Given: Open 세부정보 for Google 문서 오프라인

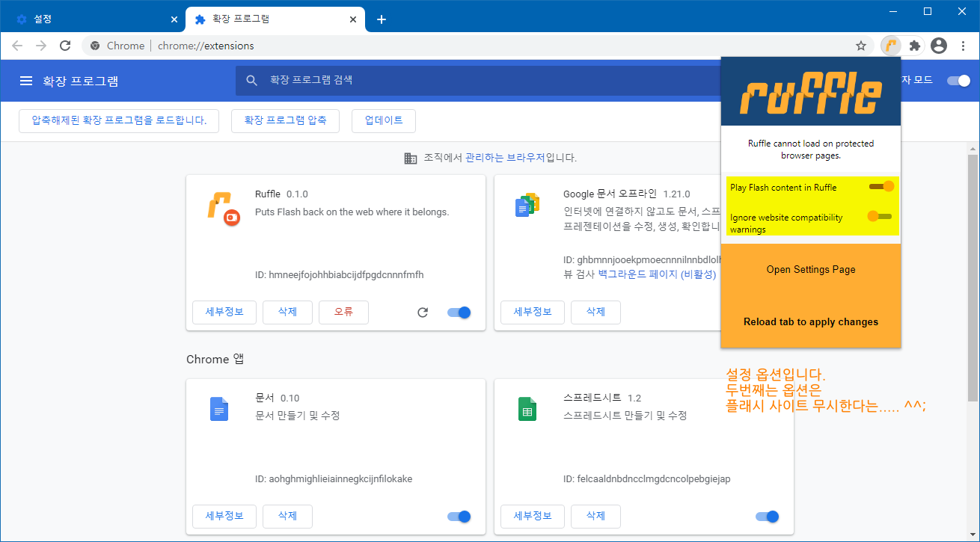Looking at the screenshot, I should click(533, 312).
